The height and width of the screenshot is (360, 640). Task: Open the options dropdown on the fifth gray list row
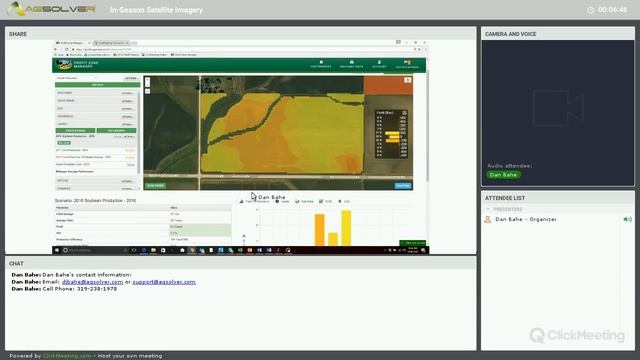point(127,124)
